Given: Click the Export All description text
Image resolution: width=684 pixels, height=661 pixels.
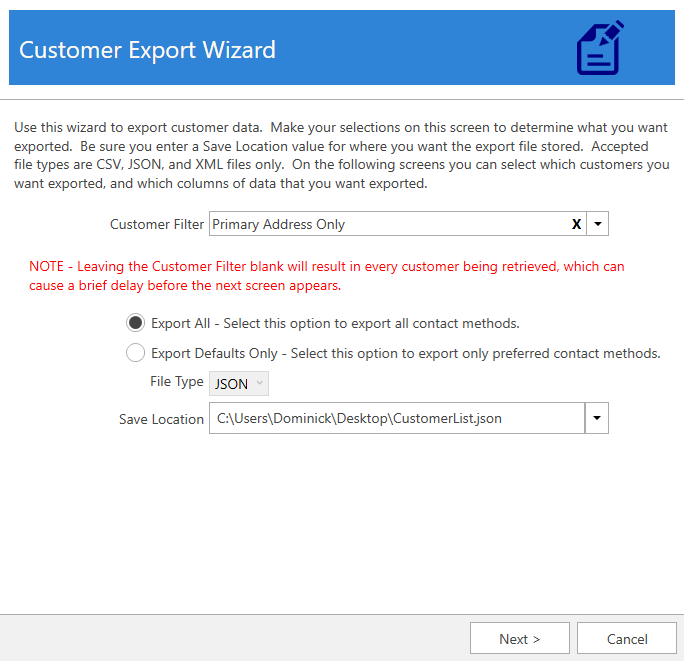Looking at the screenshot, I should pos(335,323).
